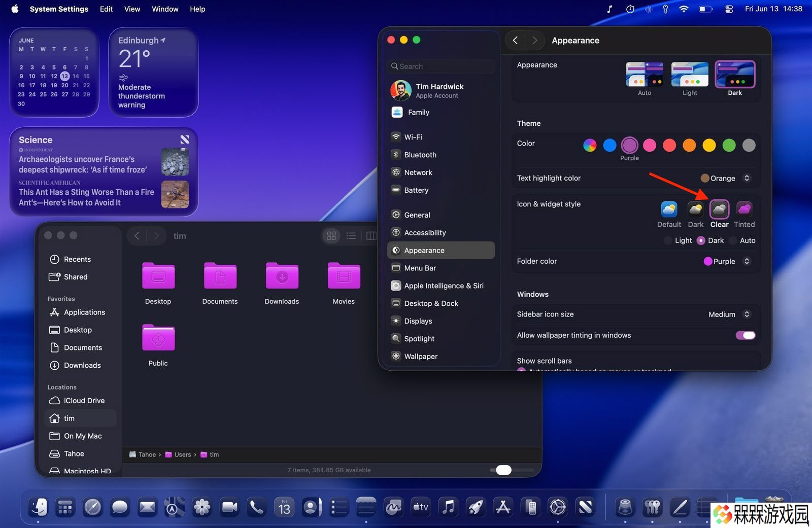Select Tinted icon & widget style
The height and width of the screenshot is (528, 812).
[744, 209]
